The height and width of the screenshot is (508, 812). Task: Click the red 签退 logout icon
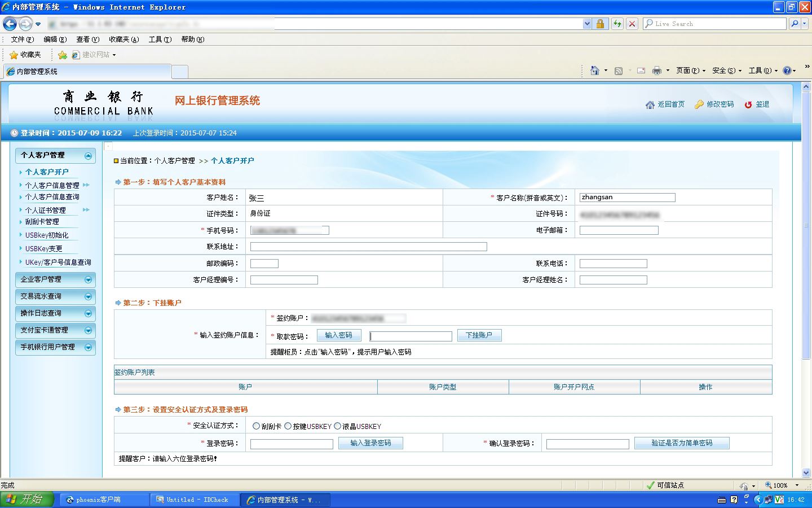point(748,104)
